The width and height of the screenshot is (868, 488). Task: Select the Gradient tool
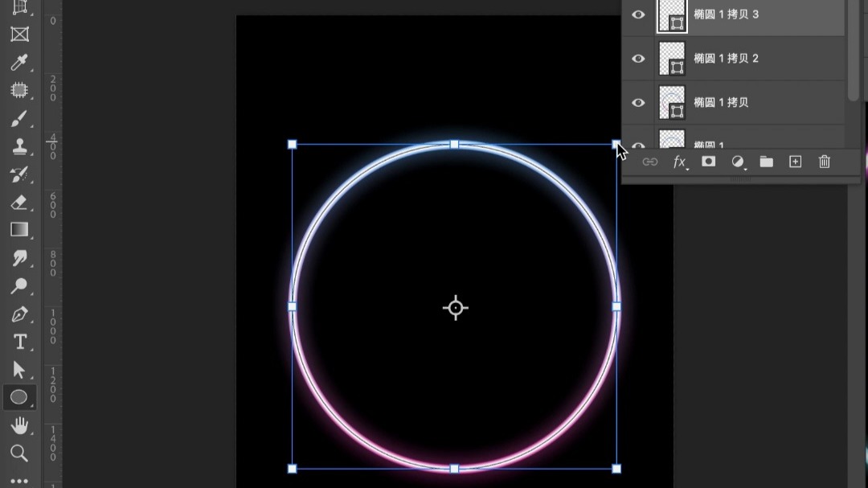[x=19, y=229]
